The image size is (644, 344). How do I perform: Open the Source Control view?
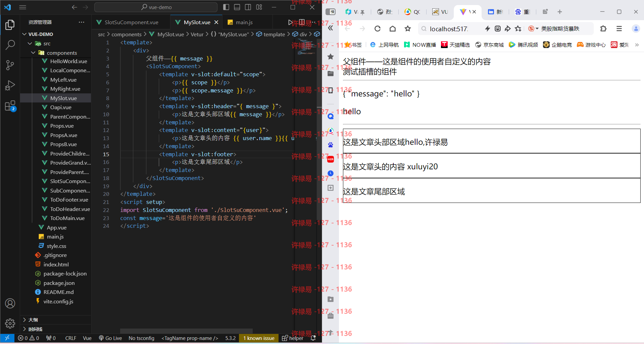tap(10, 65)
